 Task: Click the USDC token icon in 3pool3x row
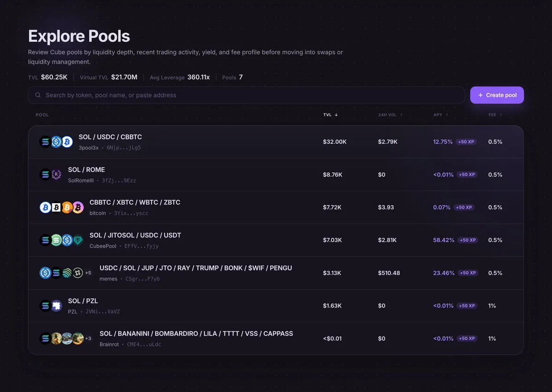click(56, 142)
